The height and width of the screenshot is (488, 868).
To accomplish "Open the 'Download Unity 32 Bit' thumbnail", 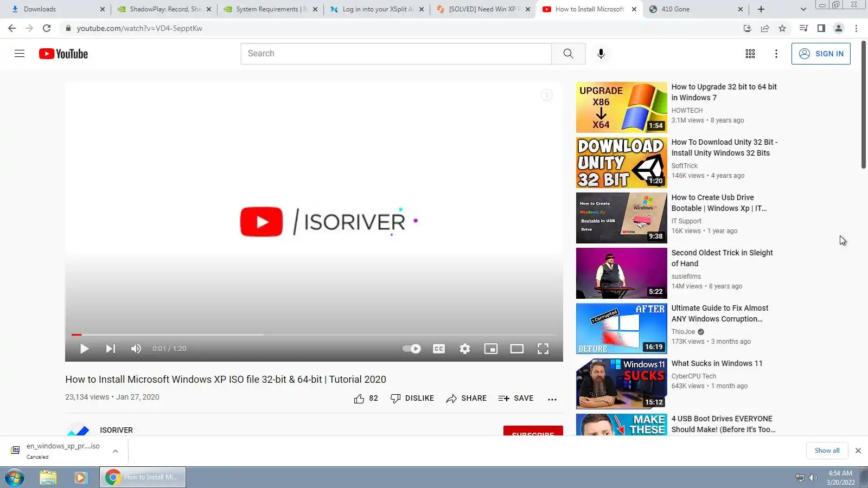I will click(x=622, y=163).
